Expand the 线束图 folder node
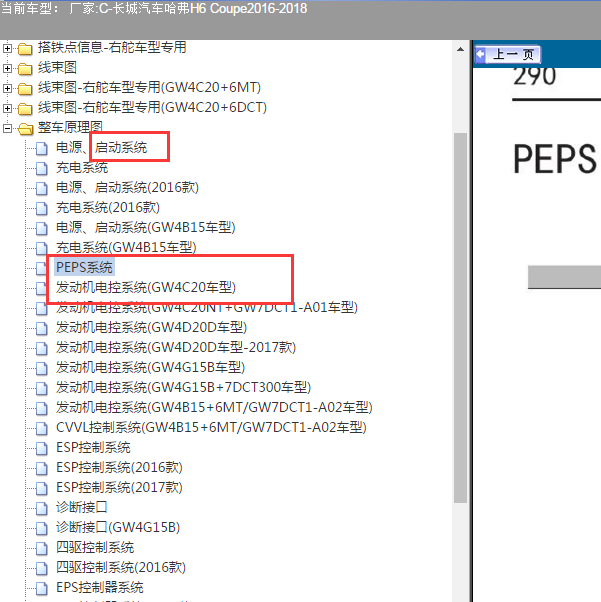 click(x=7, y=68)
